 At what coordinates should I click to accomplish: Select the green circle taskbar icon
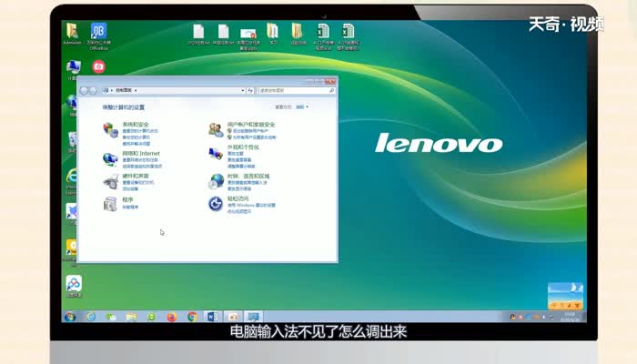[152, 317]
